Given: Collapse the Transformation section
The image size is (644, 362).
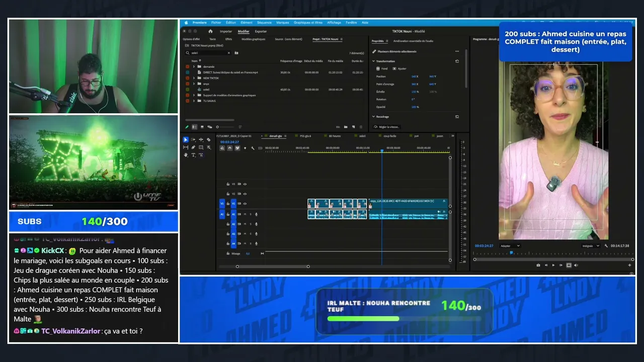Looking at the screenshot, I should click(x=373, y=61).
